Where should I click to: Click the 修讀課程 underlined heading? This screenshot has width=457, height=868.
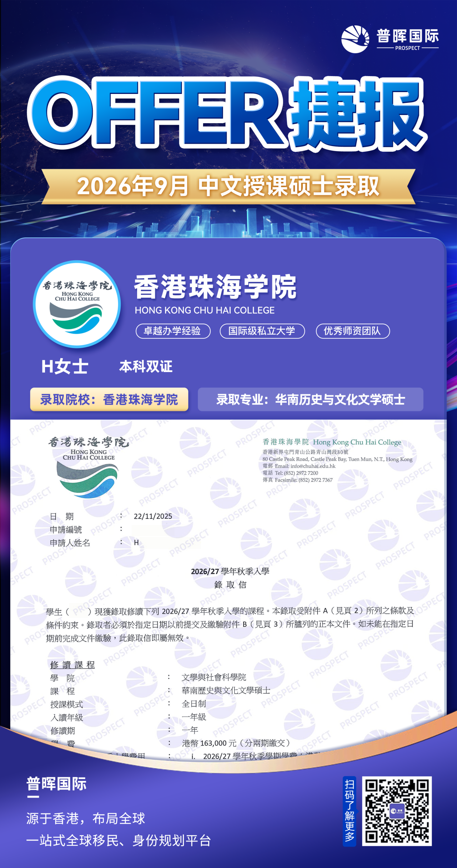coord(72,664)
